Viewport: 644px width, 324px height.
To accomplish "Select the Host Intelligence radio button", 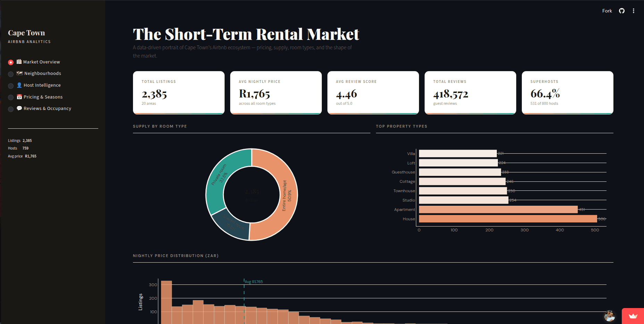I will [x=11, y=86].
